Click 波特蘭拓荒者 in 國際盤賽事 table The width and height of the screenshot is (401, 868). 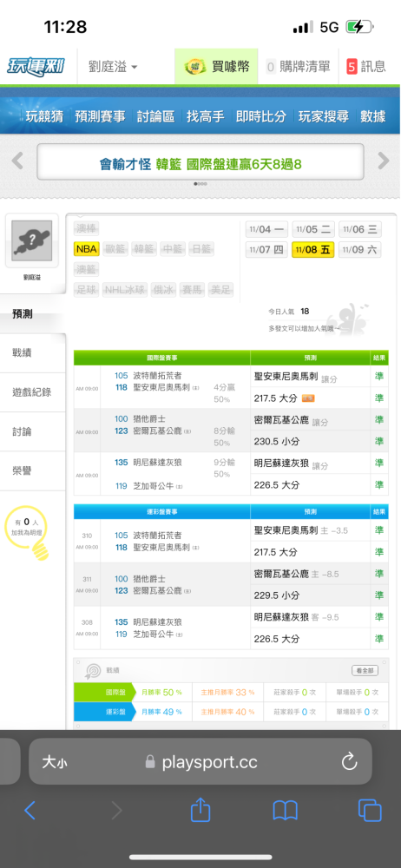coord(157,375)
